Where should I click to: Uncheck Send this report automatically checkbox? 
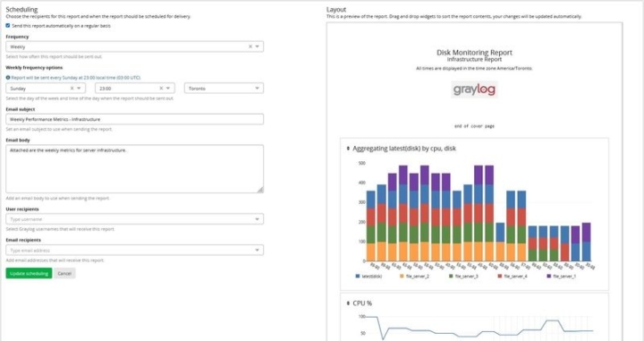click(x=8, y=25)
